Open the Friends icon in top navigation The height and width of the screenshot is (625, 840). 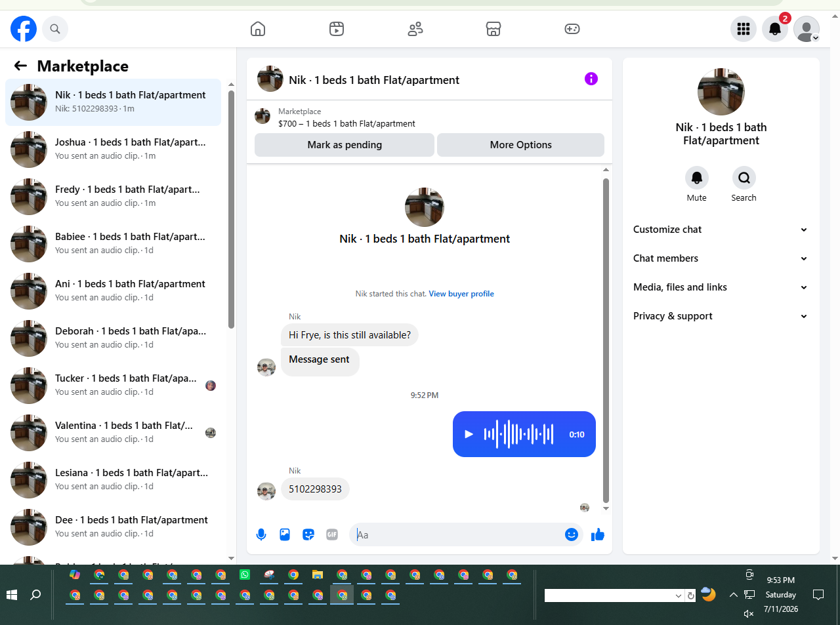415,29
